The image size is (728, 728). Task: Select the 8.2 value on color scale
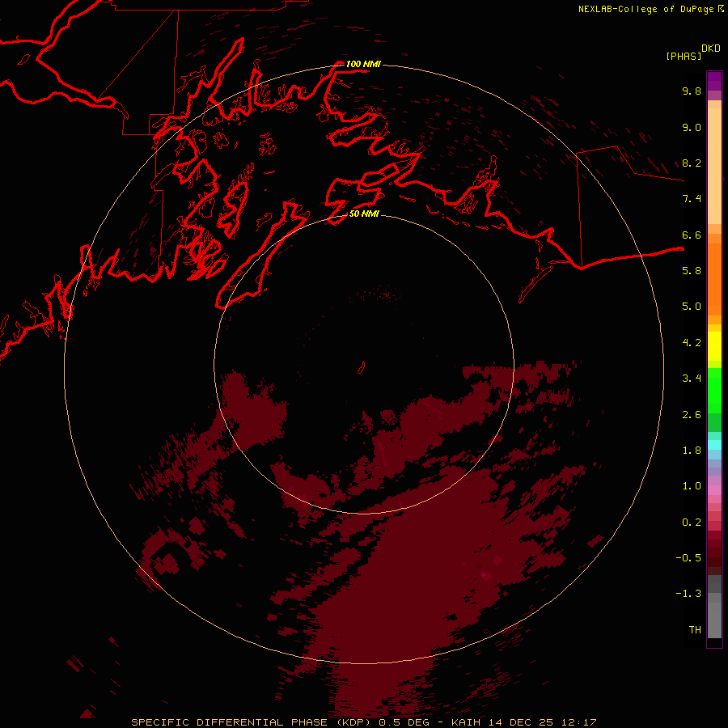(x=692, y=163)
